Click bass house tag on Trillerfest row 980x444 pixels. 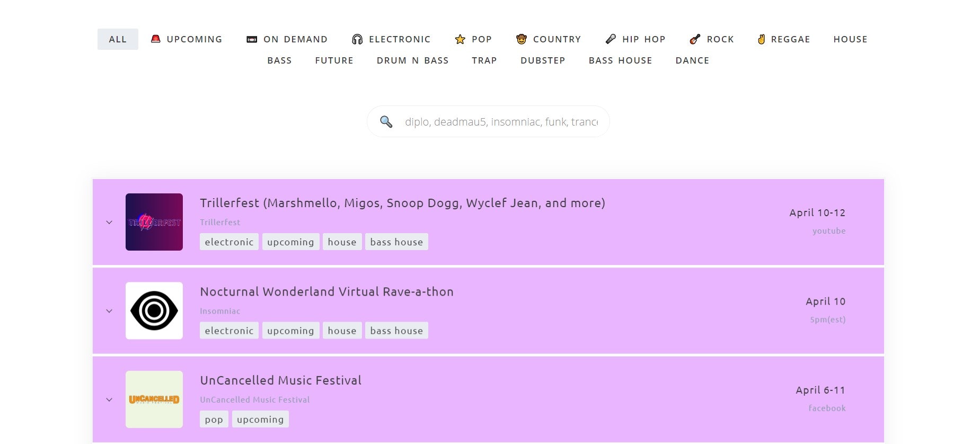point(396,242)
